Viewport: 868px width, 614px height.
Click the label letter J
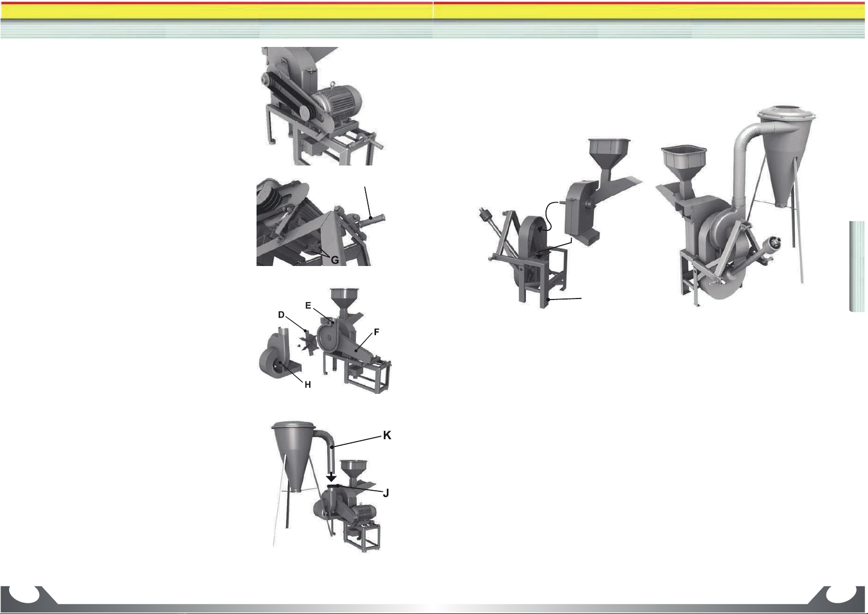385,493
